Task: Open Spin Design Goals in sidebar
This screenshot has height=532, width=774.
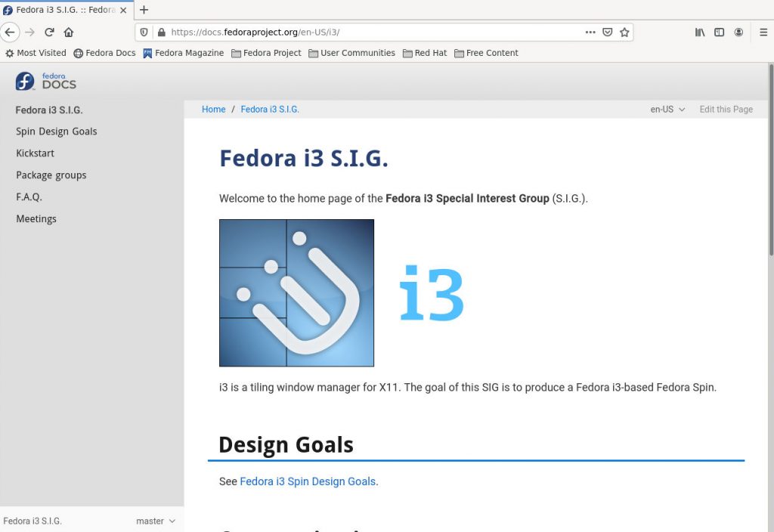Action: click(x=57, y=131)
